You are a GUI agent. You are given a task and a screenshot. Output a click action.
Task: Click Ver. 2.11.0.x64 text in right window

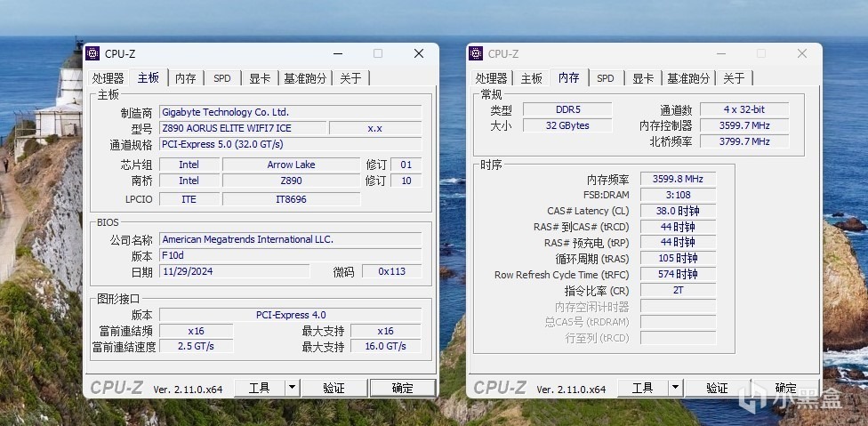coord(571,390)
